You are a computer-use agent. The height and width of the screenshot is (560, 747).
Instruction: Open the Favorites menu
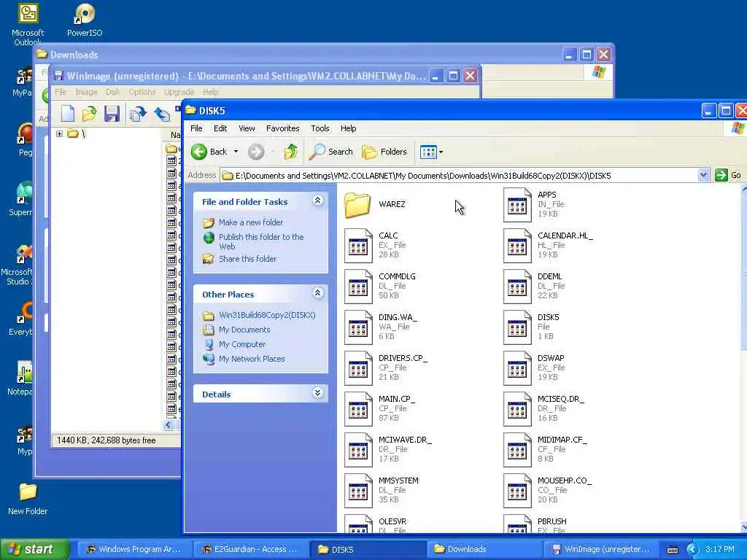pos(282,128)
